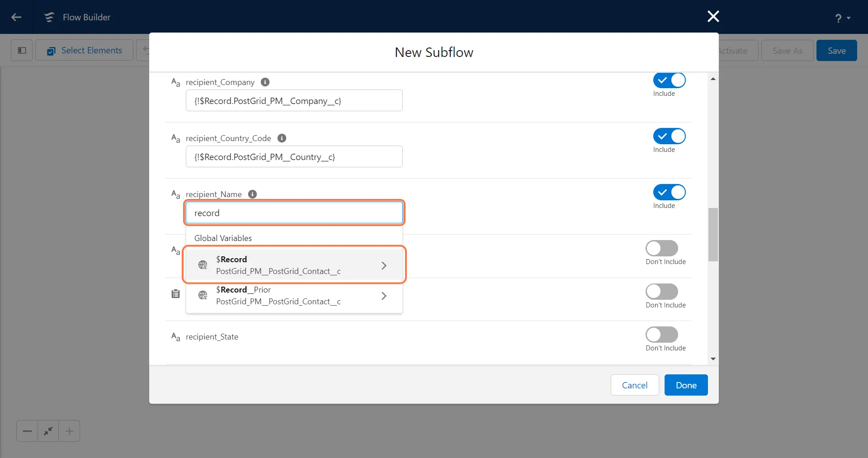Enable the recipient_State Include toggle

[x=661, y=335]
